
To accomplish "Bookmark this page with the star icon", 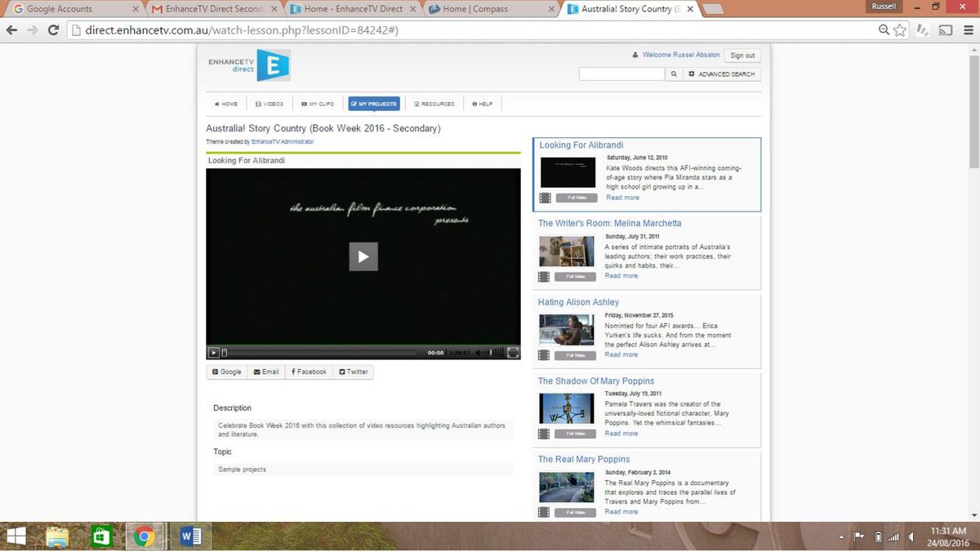I will tap(899, 30).
